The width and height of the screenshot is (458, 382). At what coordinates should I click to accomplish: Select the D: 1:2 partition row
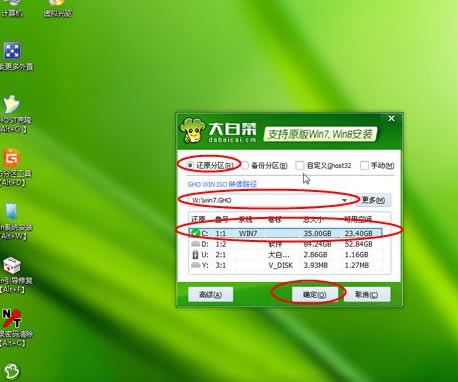[x=286, y=244]
